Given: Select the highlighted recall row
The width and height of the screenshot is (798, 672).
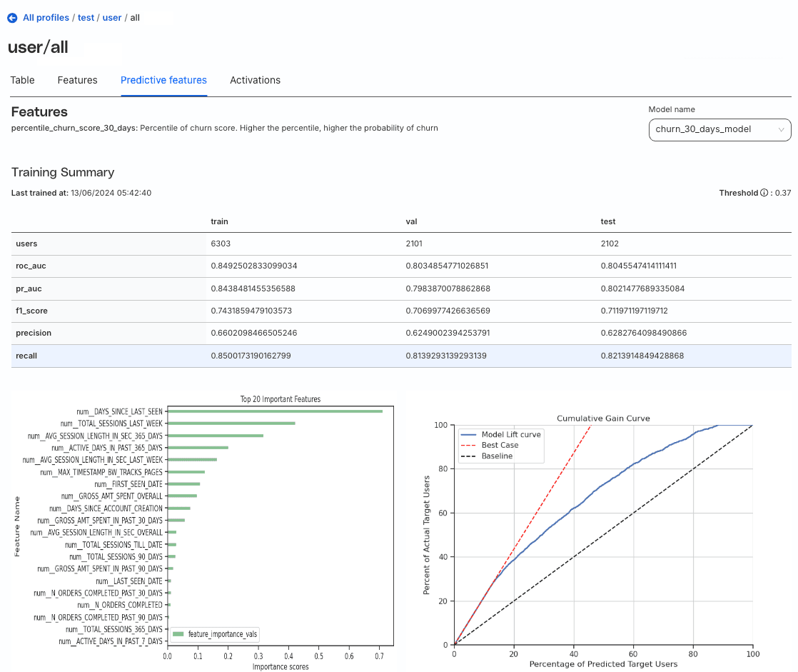Looking at the screenshot, I should [400, 356].
